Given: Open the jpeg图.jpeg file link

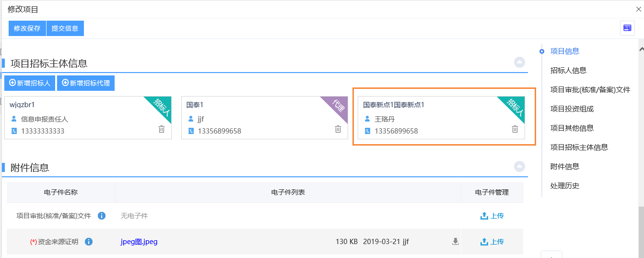Looking at the screenshot, I should click(139, 242).
